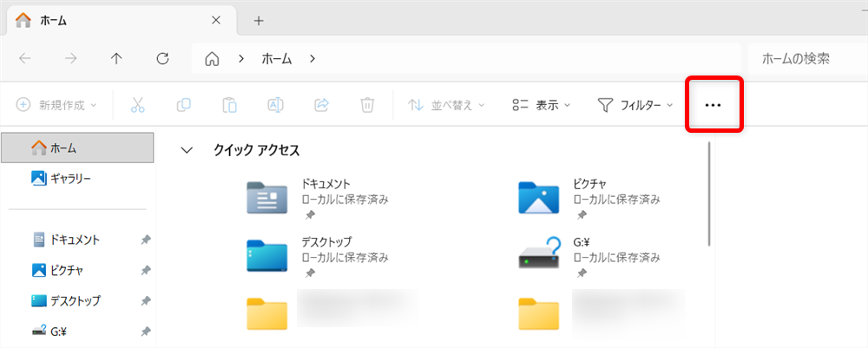Click the ホーム breadcrumb in address bar
Viewport: 868px width, 348px height.
[x=277, y=59]
